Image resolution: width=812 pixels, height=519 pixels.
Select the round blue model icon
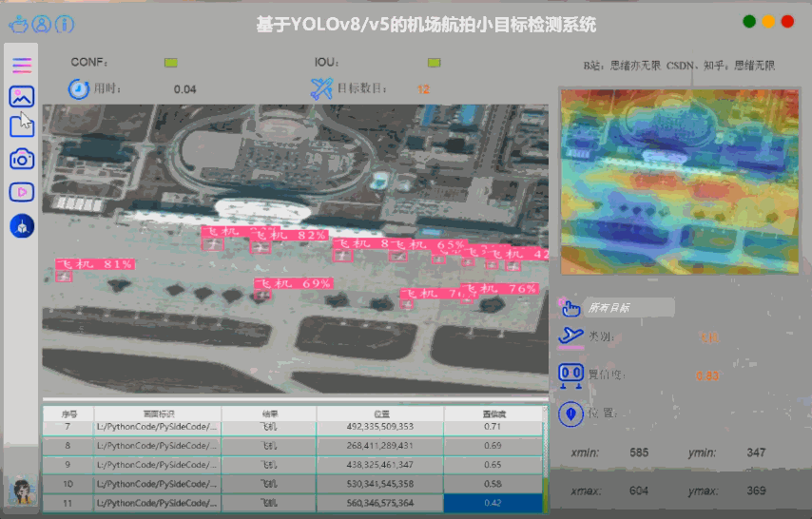pyautogui.click(x=22, y=226)
